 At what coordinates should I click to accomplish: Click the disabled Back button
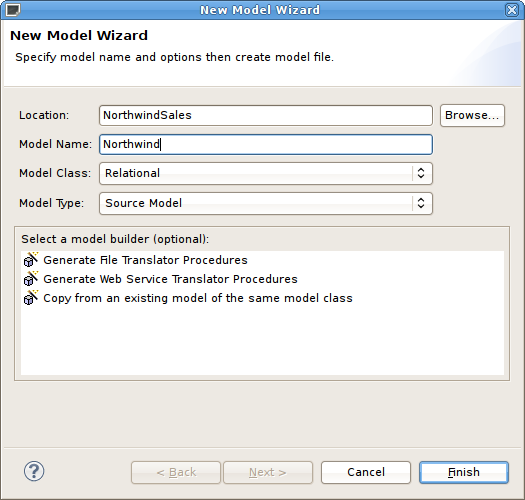pos(176,473)
